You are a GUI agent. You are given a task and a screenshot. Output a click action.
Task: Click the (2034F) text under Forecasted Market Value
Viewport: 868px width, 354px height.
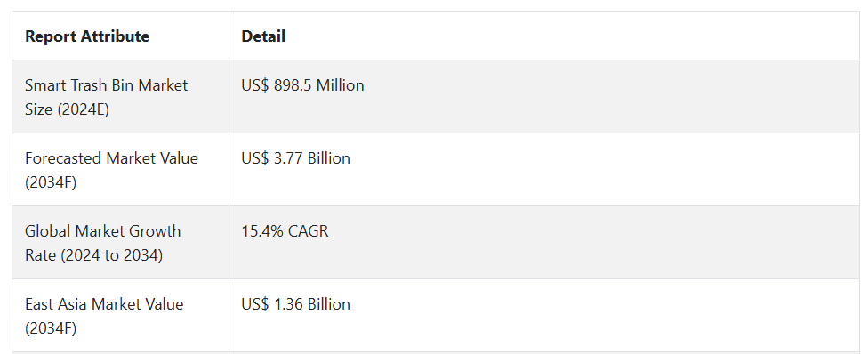(51, 183)
